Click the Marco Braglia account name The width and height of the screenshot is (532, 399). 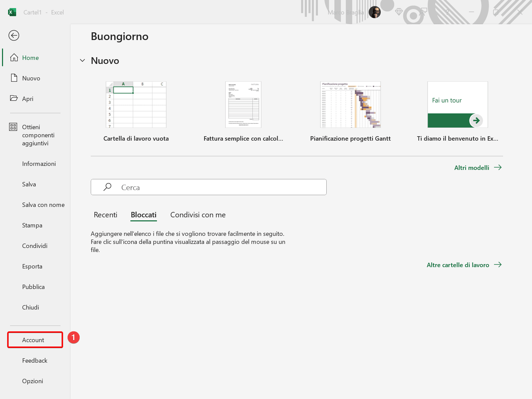(346, 12)
